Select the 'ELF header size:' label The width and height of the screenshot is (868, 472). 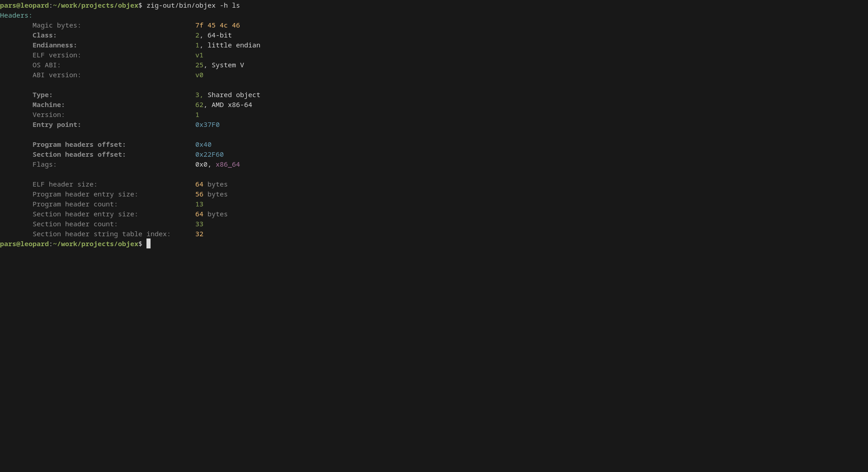[65, 184]
